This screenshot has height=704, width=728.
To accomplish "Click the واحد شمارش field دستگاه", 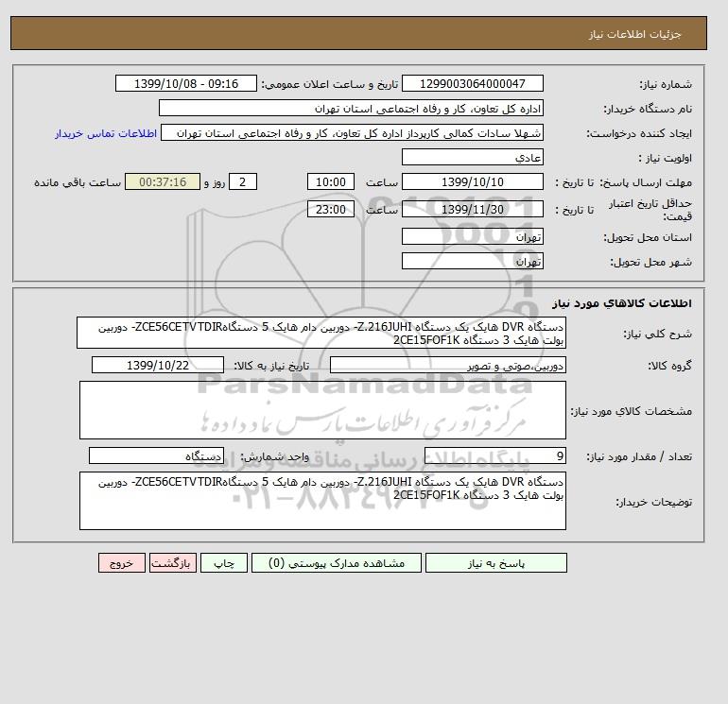I will (156, 455).
